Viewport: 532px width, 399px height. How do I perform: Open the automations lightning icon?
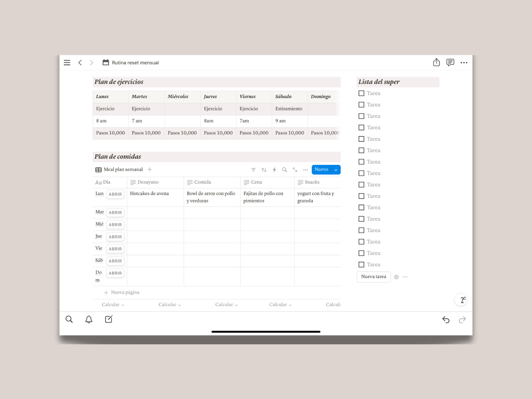(x=274, y=170)
